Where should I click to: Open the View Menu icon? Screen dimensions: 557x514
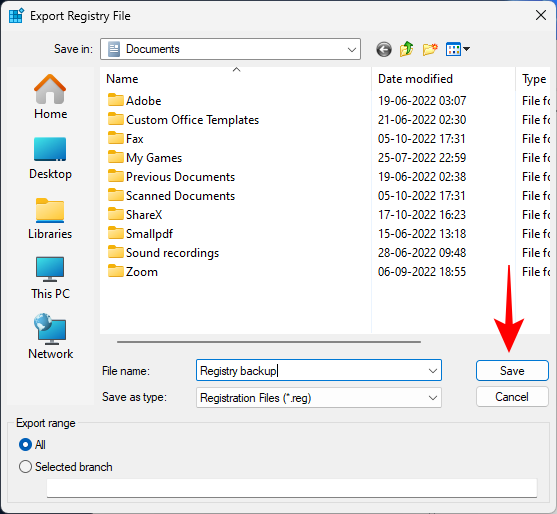(458, 49)
